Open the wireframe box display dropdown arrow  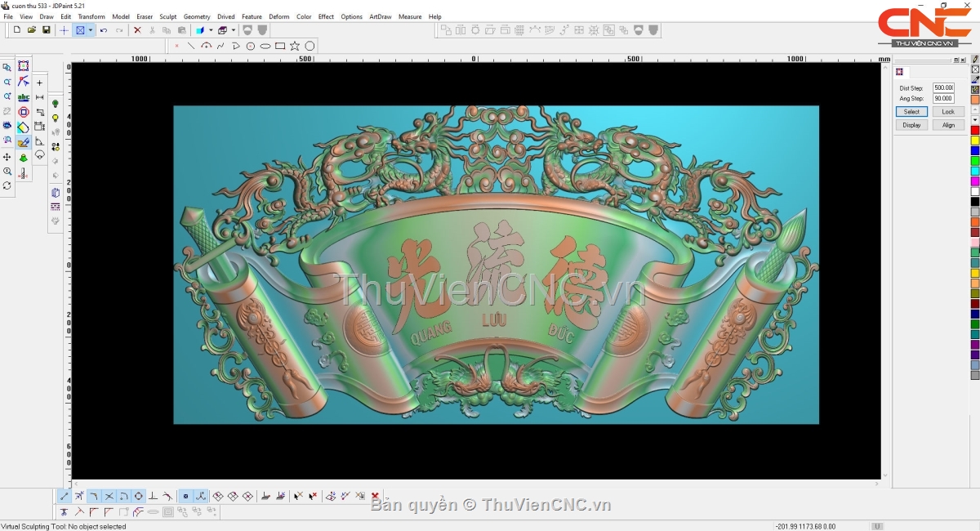pos(234,30)
